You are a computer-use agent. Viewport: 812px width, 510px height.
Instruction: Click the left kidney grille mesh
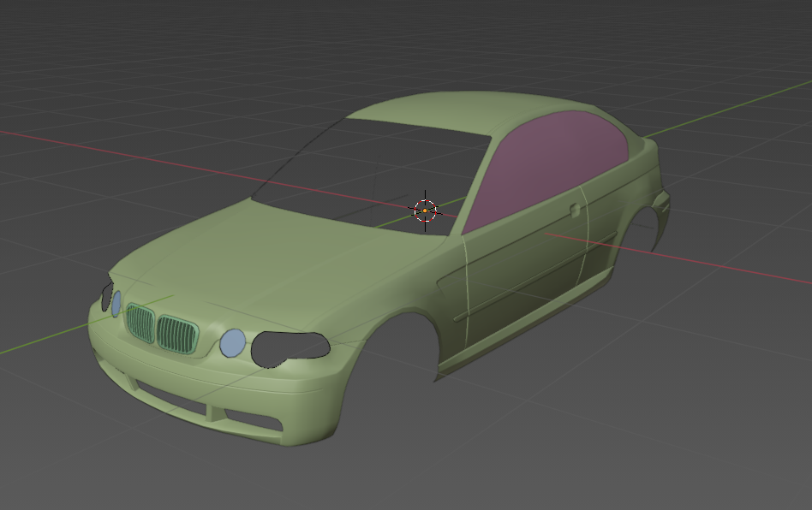point(140,323)
